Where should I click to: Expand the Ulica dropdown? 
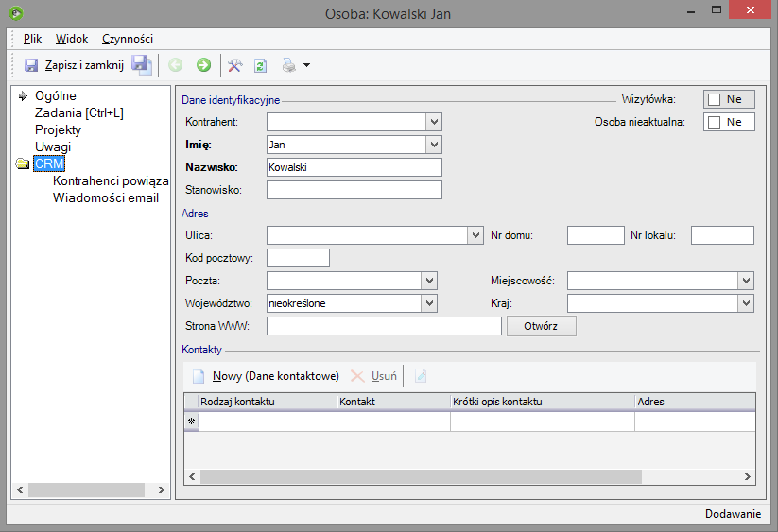(475, 235)
